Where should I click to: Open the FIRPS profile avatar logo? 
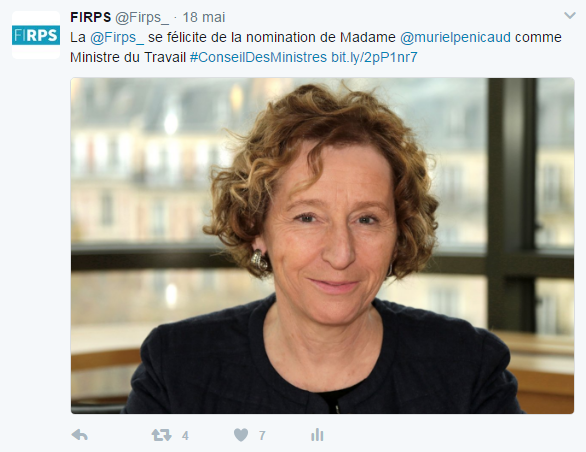click(36, 35)
